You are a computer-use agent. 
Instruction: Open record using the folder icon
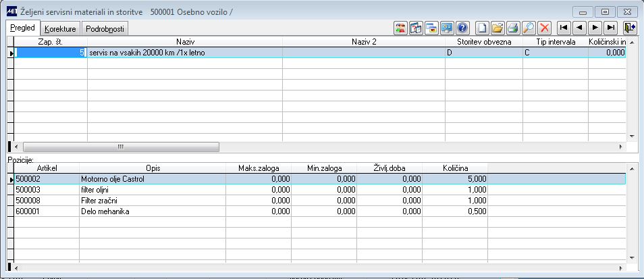coord(498,28)
